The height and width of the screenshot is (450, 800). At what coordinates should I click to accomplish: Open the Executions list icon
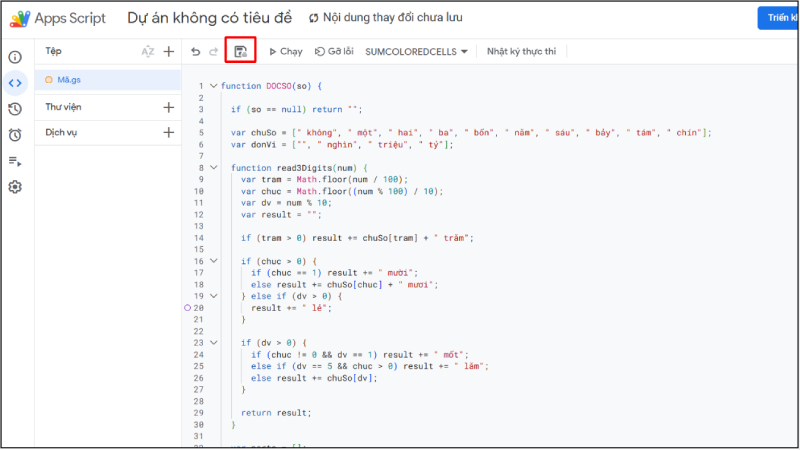pos(15,161)
